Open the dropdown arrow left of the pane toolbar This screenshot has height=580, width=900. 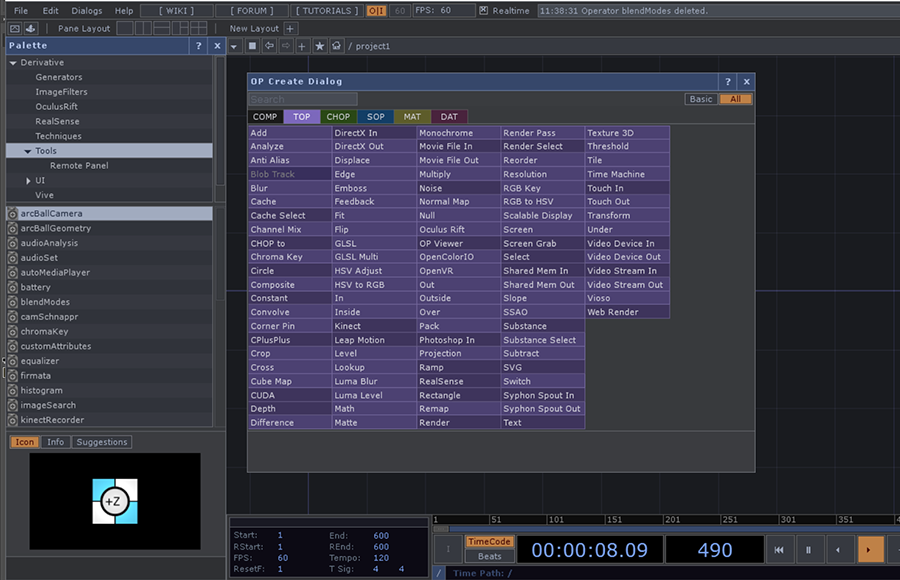[233, 45]
